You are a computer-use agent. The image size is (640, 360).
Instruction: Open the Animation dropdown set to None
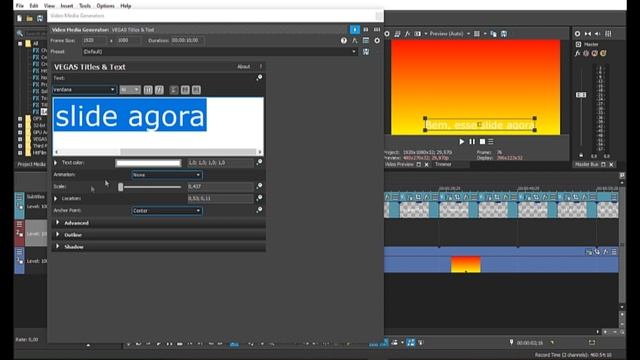167,175
